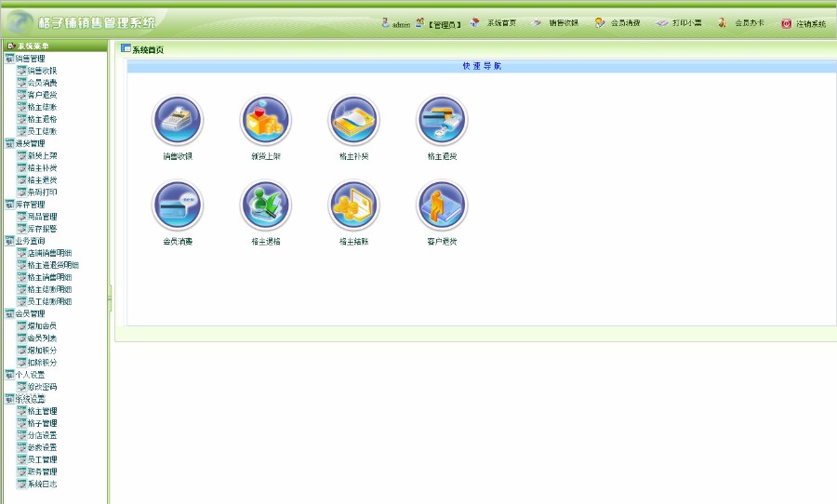Click 会员办卡 shortcut in top bar

coord(750,23)
